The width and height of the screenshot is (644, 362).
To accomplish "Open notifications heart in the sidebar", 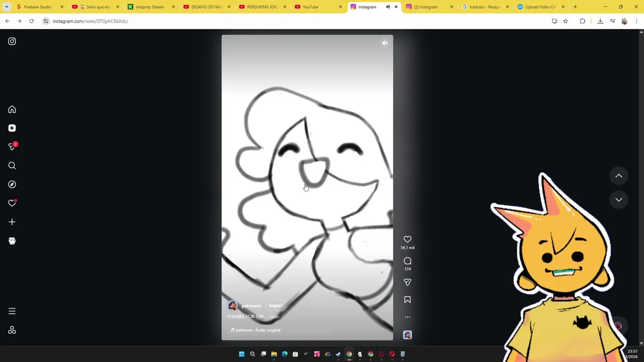I will pos(12,203).
